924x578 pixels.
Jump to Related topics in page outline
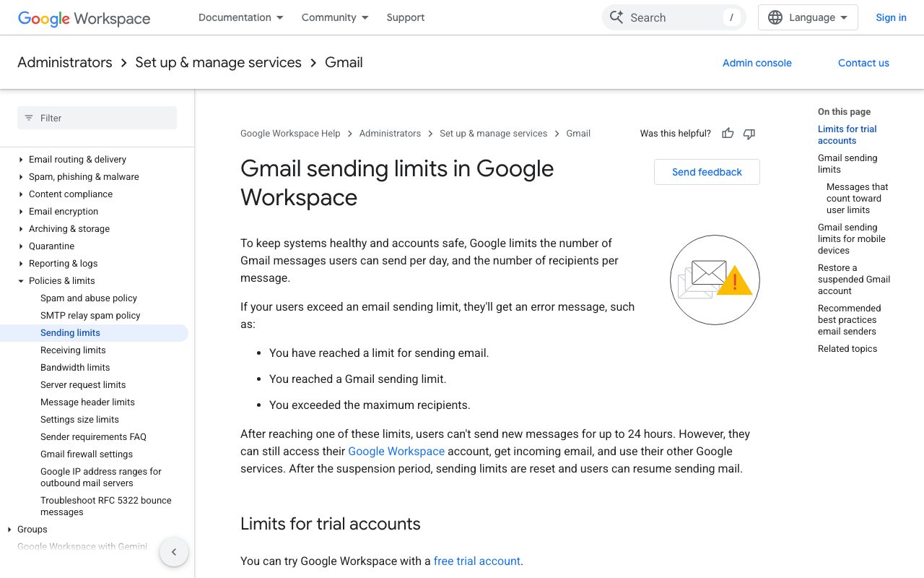coord(847,349)
